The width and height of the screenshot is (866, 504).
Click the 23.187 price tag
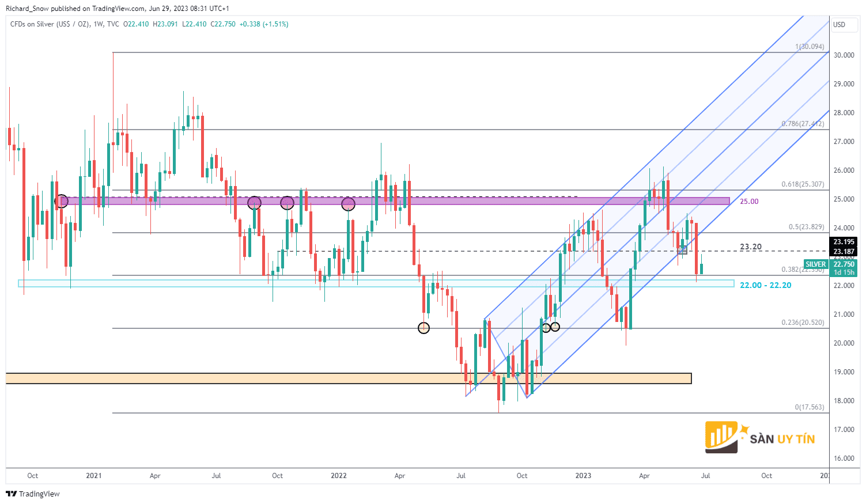point(844,252)
